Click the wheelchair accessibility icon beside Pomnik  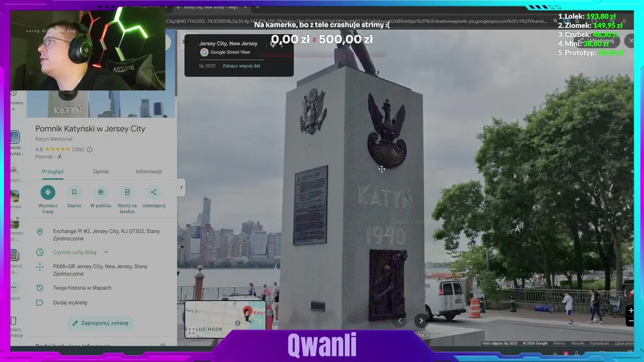pyautogui.click(x=59, y=157)
